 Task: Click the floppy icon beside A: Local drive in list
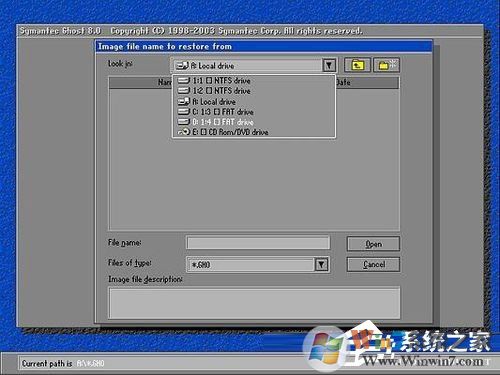point(184,101)
